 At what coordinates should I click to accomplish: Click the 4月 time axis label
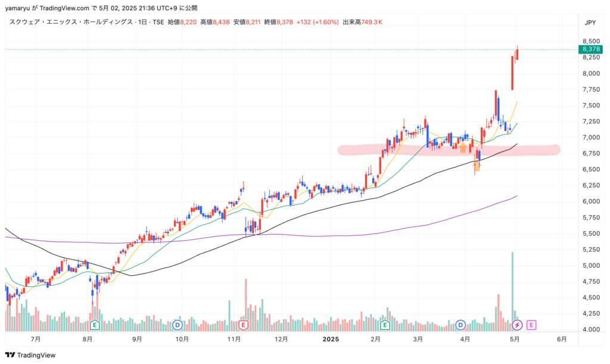465,339
